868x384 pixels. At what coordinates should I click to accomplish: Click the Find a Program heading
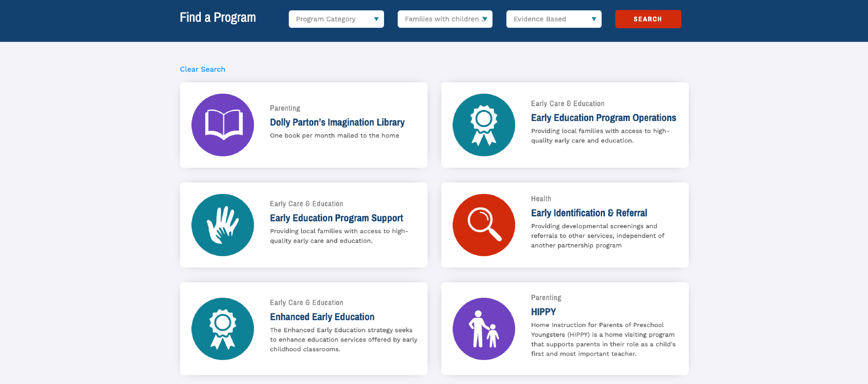[218, 17]
